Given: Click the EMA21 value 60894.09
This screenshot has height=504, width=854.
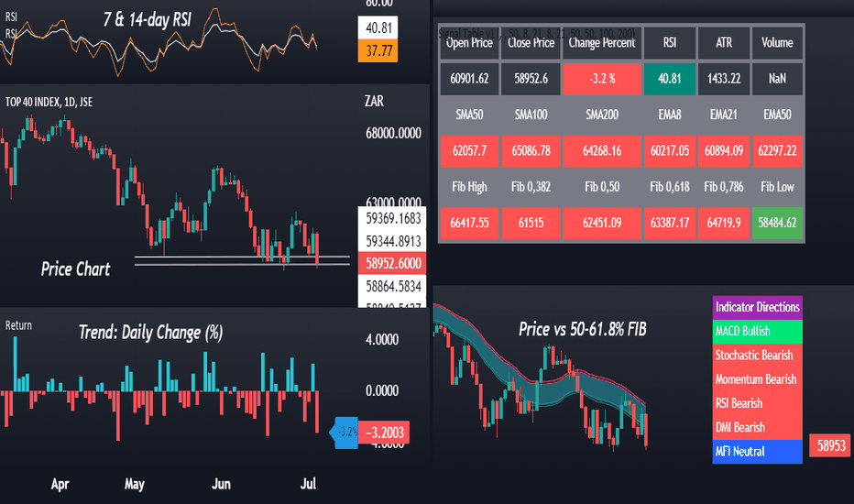Looking at the screenshot, I should [724, 150].
